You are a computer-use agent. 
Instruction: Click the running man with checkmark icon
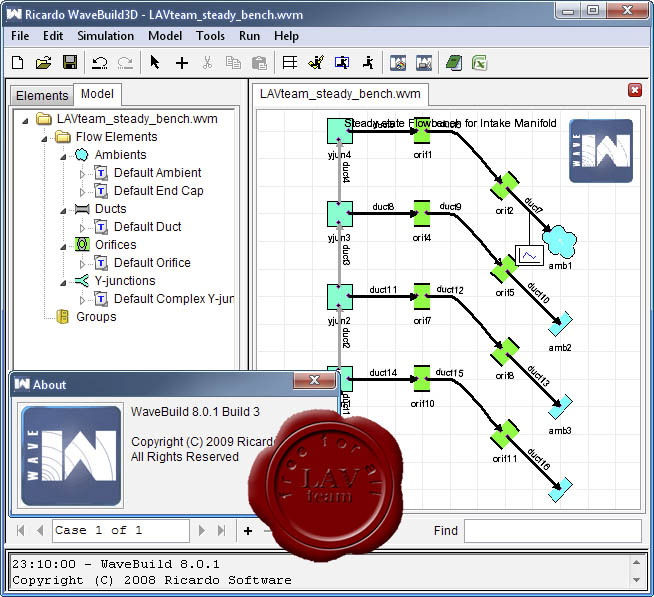[316, 63]
